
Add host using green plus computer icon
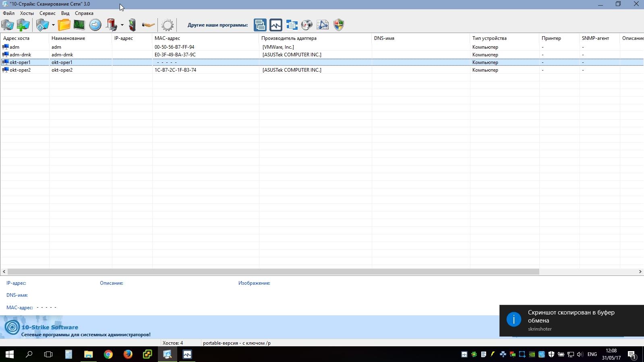click(x=23, y=25)
